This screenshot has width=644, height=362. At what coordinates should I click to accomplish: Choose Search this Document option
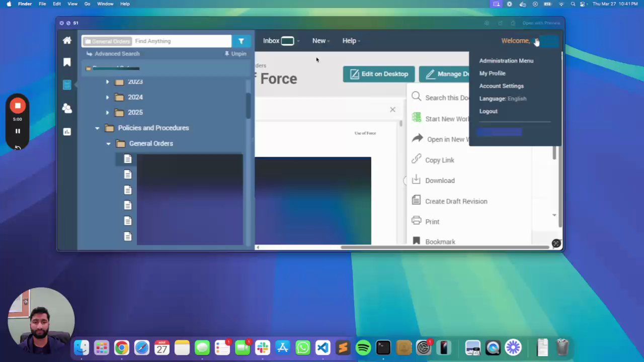click(440, 98)
